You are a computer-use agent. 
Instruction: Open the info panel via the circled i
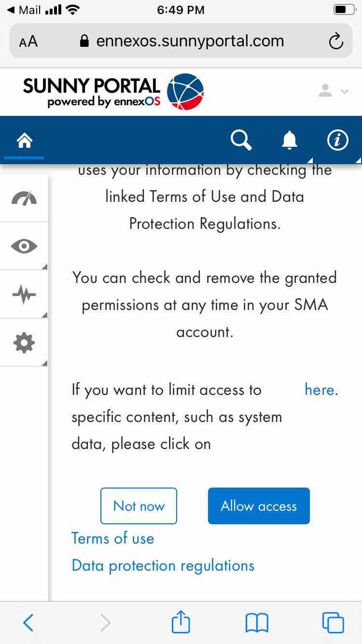tap(337, 140)
